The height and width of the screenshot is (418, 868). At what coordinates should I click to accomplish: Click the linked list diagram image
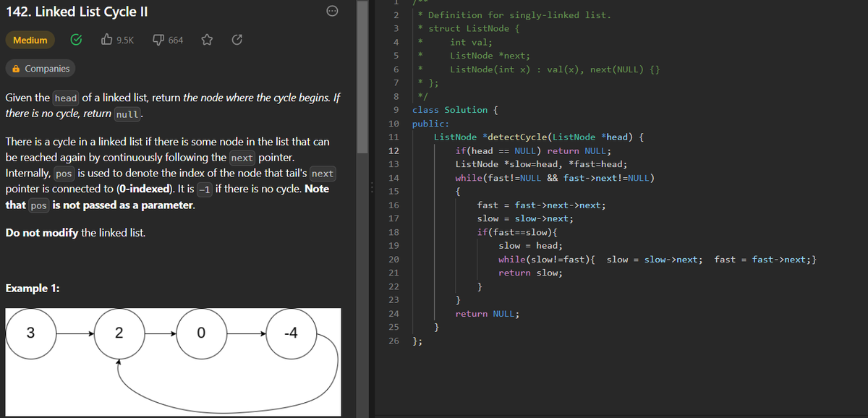173,362
